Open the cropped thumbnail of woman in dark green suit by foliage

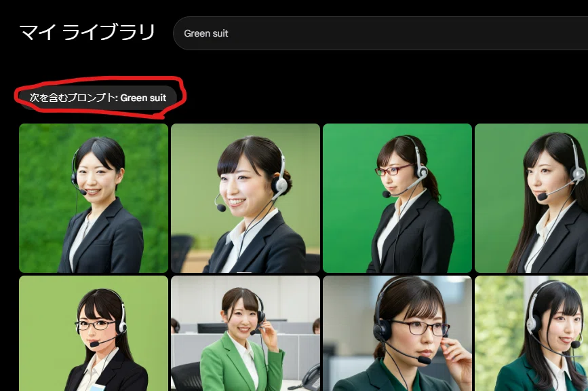pos(532,333)
